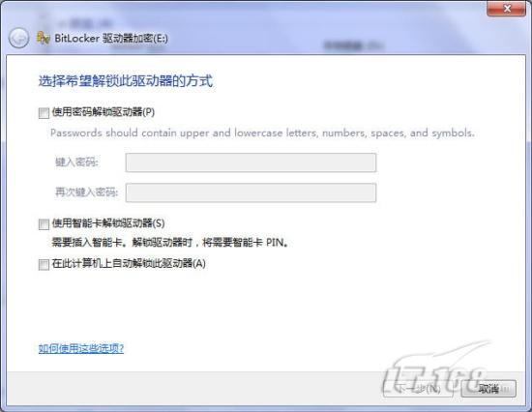This screenshot has width=532, height=412.
Task: Tick the 使用智能卡解锁驱动器(S) checkbox
Action: [x=44, y=224]
